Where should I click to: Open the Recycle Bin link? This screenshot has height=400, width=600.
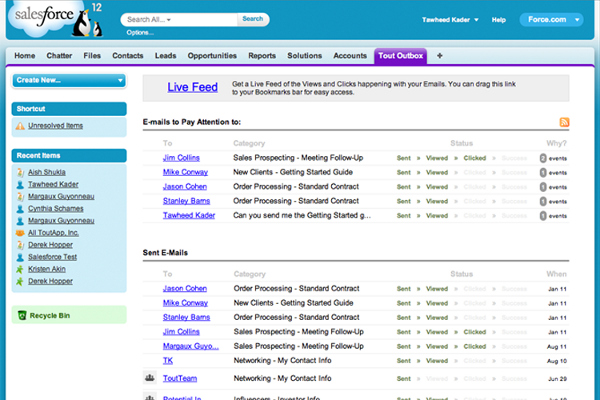[50, 316]
